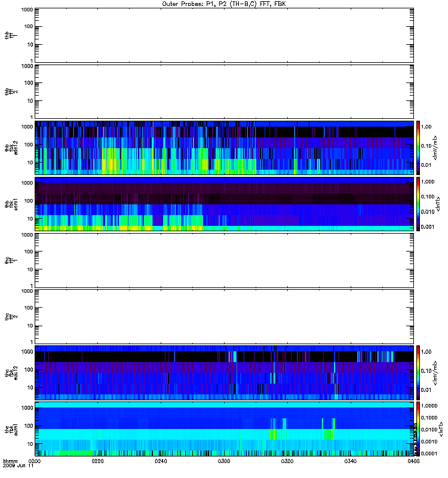Click the '0340' time axis label
This screenshot has height=478, width=448.
click(350, 461)
